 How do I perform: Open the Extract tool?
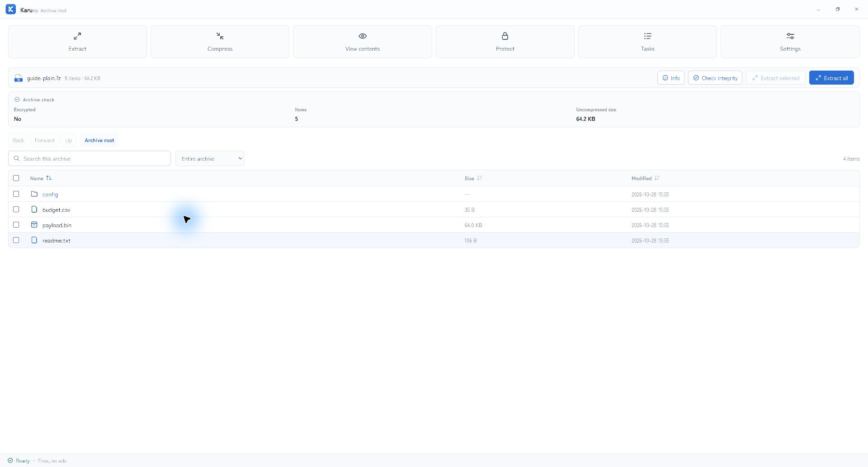77,42
